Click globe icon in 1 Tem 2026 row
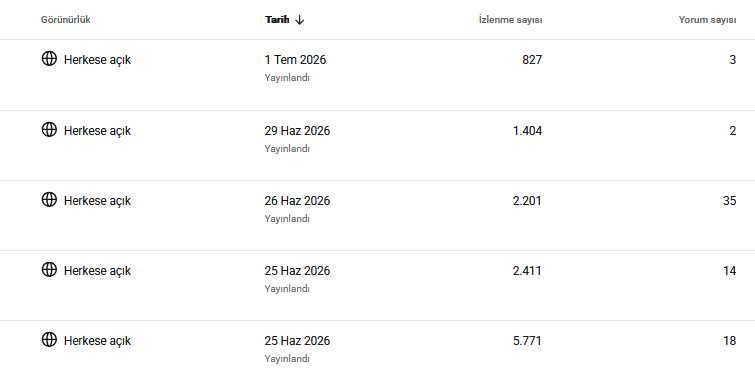 [49, 59]
